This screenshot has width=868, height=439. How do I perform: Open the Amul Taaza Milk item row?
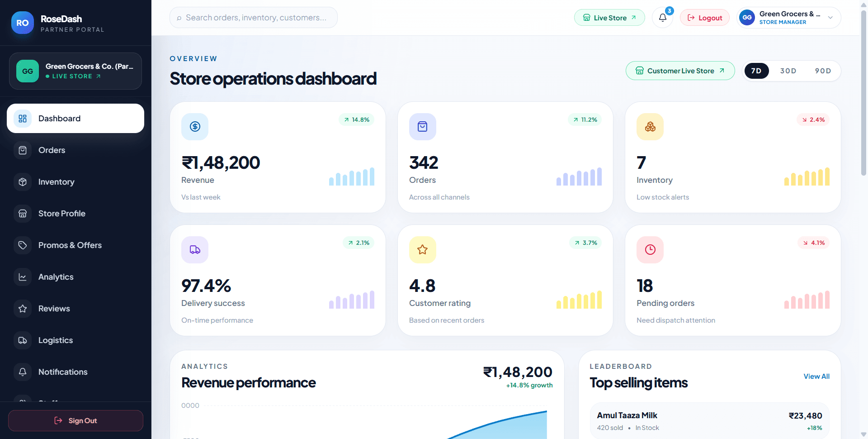710,421
